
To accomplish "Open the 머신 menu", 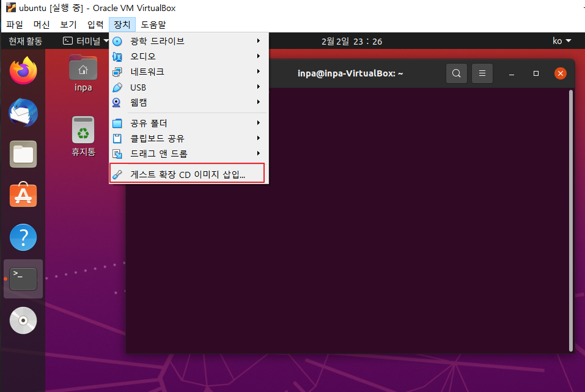I will 42,24.
